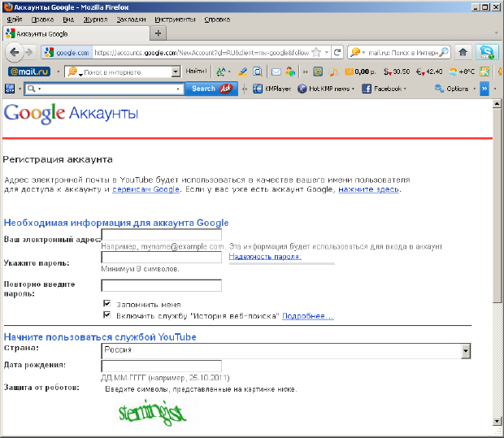This screenshot has width=504, height=438.
Task: Open the Вид menu
Action: coord(68,20)
